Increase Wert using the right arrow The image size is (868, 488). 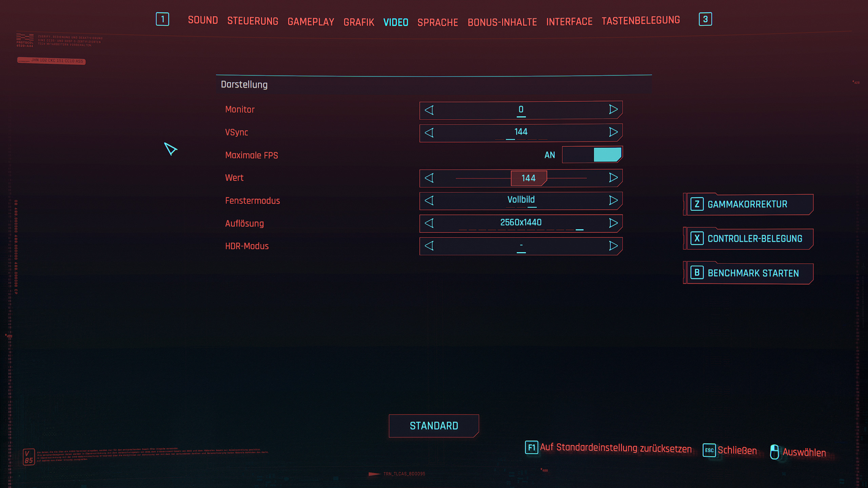pyautogui.click(x=613, y=178)
